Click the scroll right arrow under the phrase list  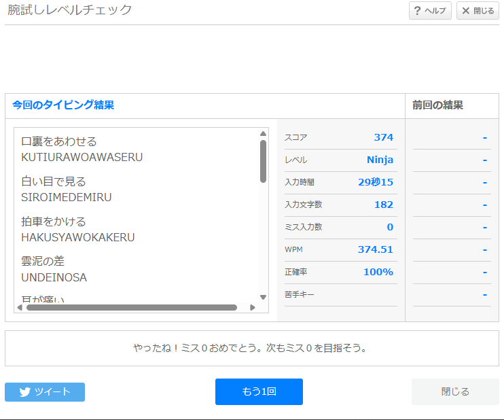coord(253,307)
